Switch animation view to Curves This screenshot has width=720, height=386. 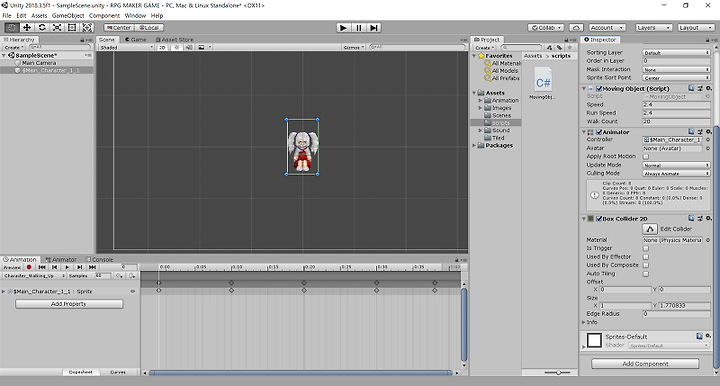(118, 372)
